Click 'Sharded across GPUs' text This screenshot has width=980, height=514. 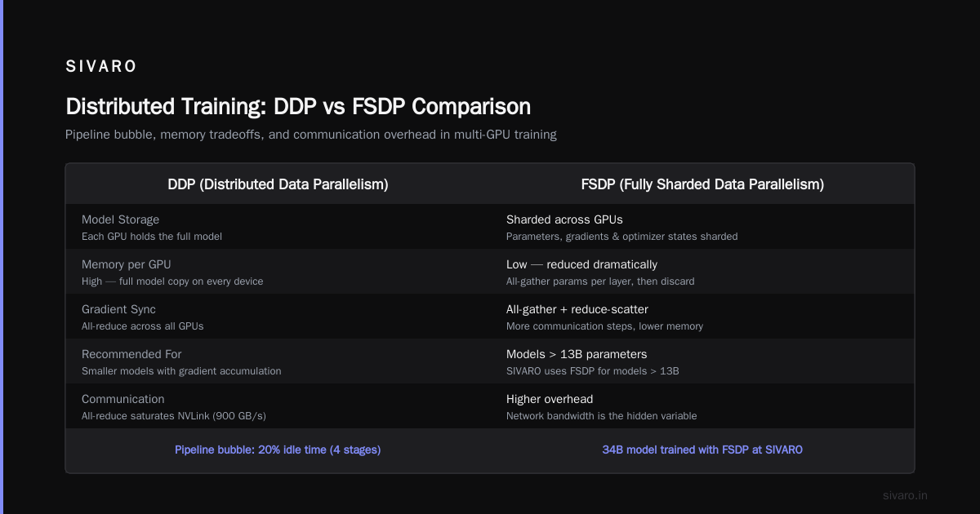point(564,219)
